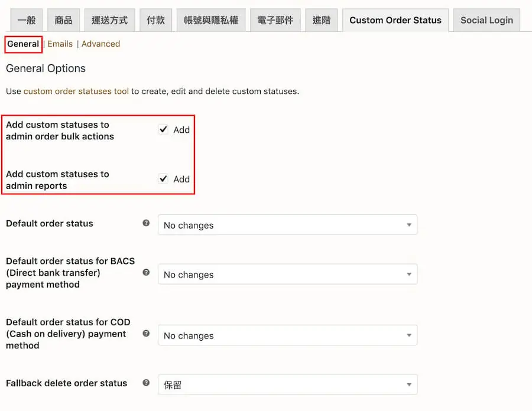Screen dimensions: 532x411
Task: Open the COD default order status dropdown
Action: pos(287,335)
